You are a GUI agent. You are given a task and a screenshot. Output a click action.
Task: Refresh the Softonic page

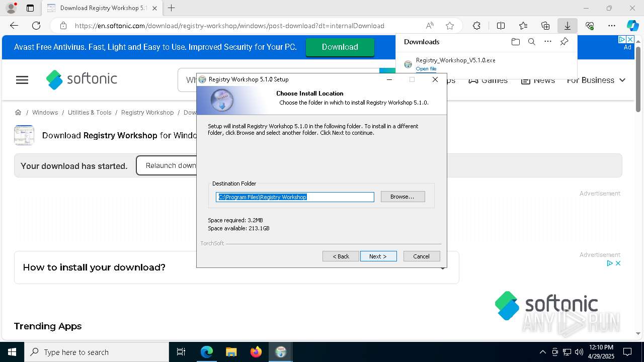pyautogui.click(x=36, y=26)
